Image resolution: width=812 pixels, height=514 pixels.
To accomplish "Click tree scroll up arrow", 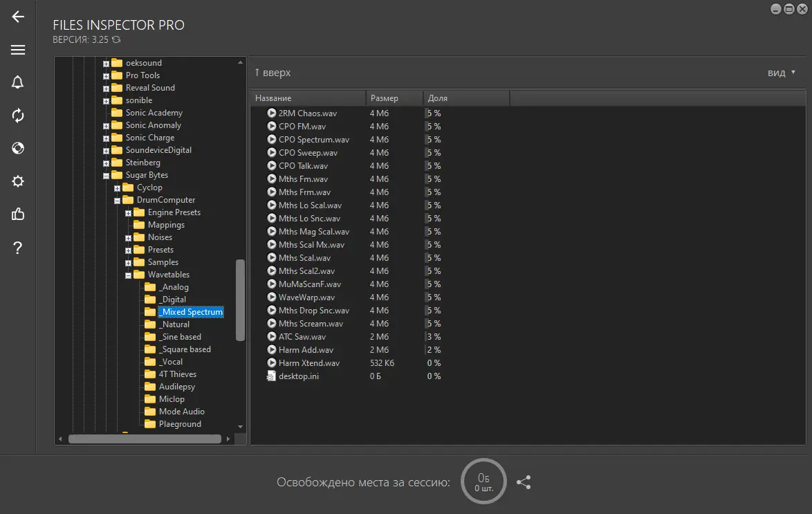I will point(240,62).
